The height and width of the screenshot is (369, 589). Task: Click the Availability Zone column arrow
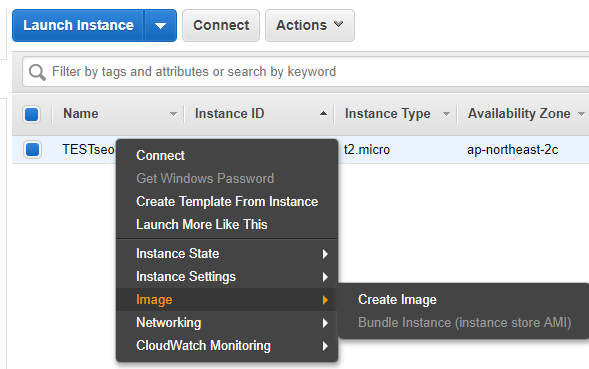coord(581,114)
